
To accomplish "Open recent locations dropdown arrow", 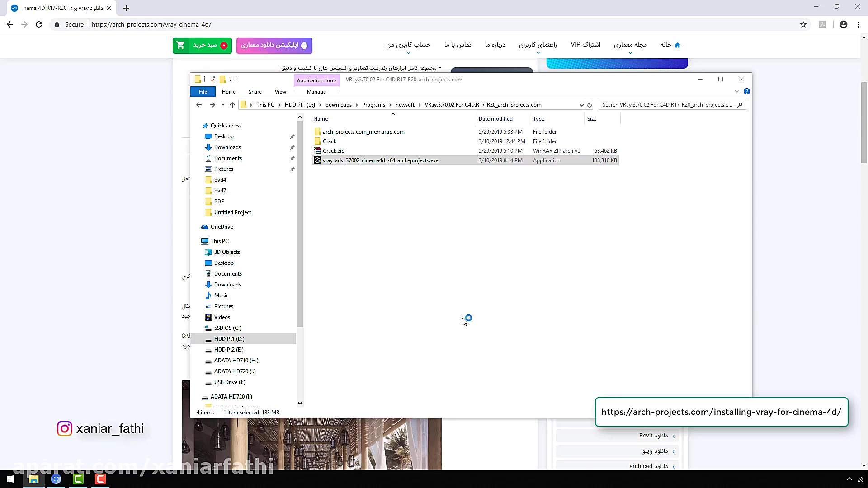I will click(x=223, y=105).
